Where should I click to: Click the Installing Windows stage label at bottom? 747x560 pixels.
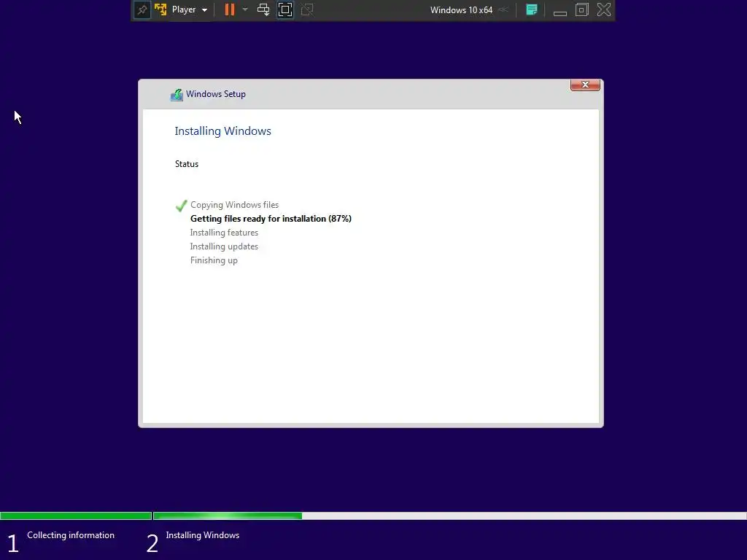click(203, 535)
